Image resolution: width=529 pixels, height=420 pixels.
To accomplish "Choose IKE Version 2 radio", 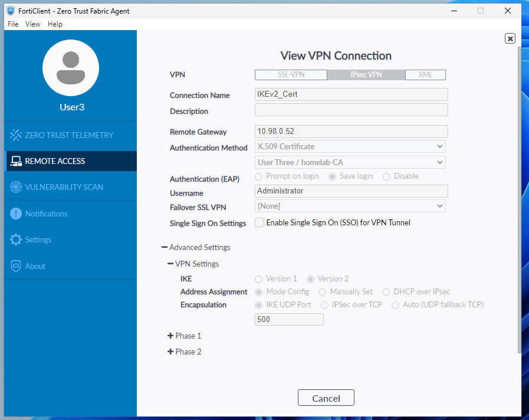I will pyautogui.click(x=310, y=279).
